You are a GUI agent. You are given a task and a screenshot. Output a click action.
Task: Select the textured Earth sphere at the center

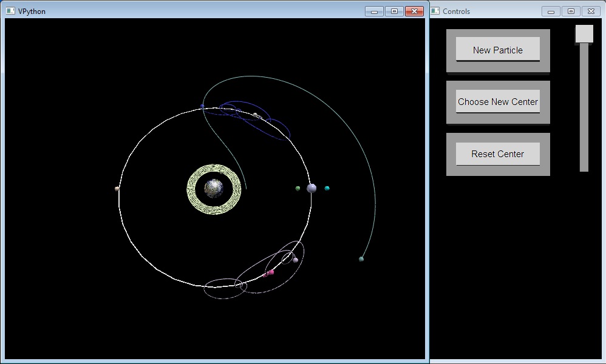click(214, 189)
